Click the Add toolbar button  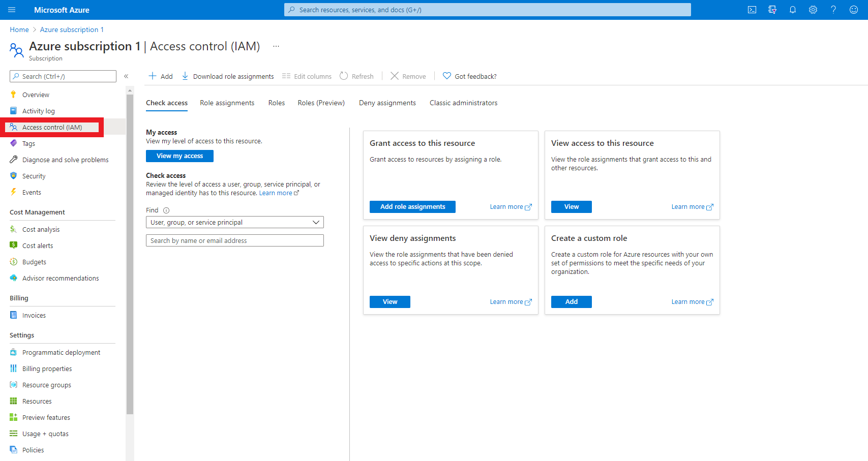161,76
